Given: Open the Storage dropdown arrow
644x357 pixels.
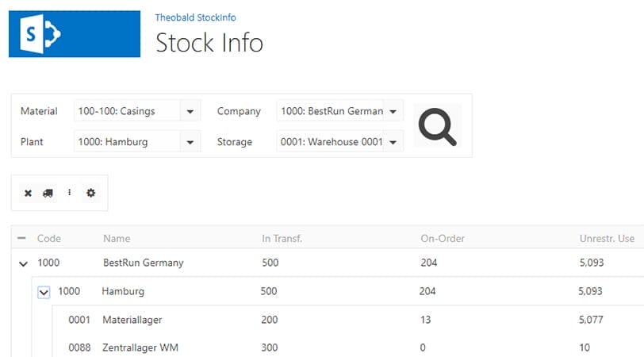Looking at the screenshot, I should click(x=393, y=142).
